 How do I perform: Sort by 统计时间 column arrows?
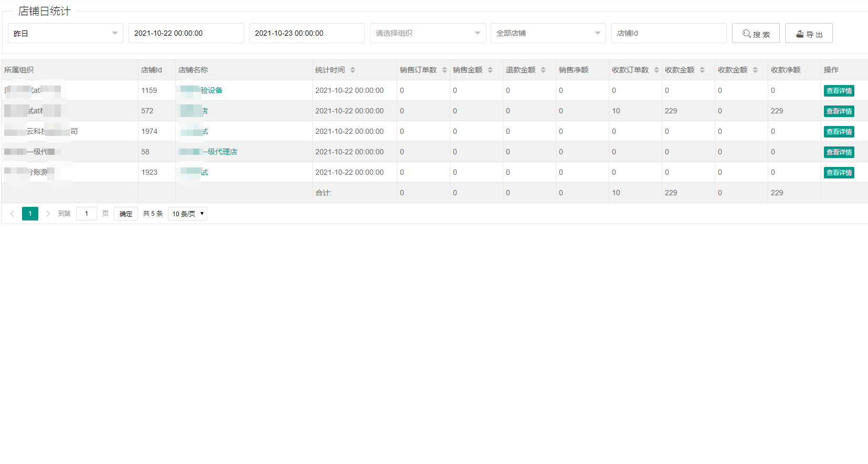click(x=353, y=70)
